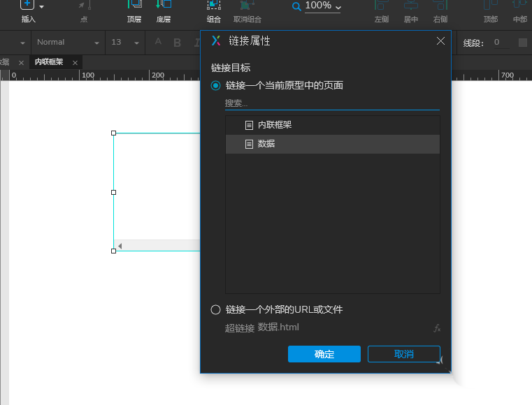This screenshot has height=405, width=532.
Task: Select 链接一个当前原型中的页面 radio button
Action: click(x=215, y=85)
